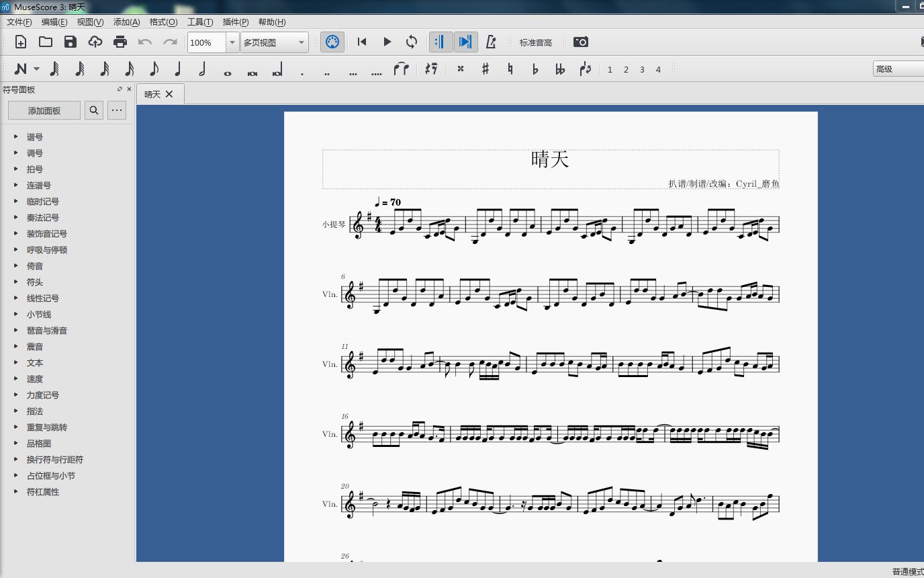Toggle concert pitch 标准音高
Screen dimensions: 924x578
[x=536, y=42]
